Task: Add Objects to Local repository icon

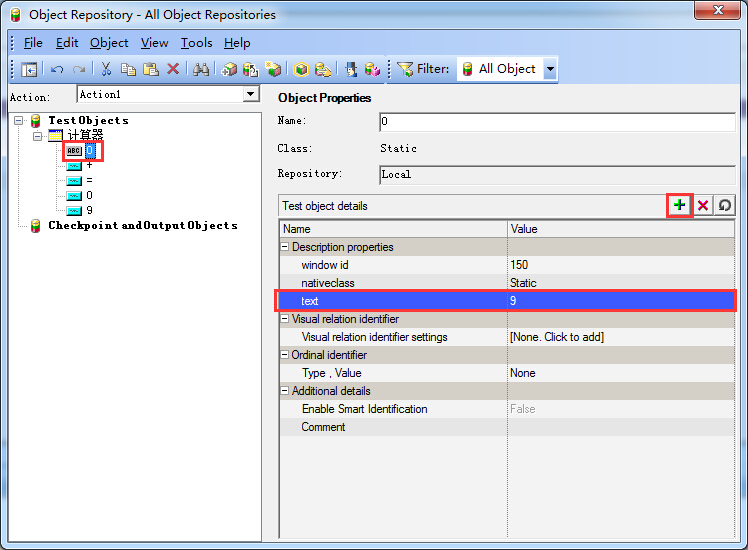Action: pyautogui.click(x=229, y=70)
